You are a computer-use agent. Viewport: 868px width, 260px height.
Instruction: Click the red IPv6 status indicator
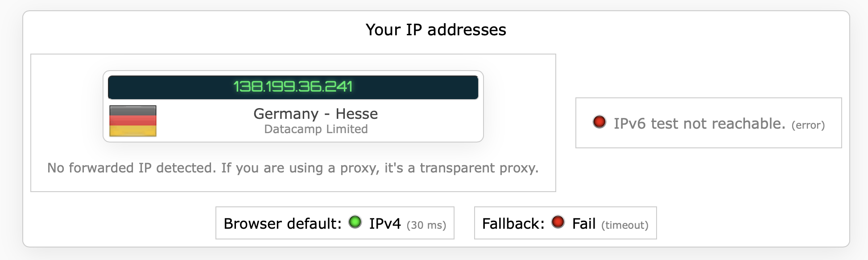point(599,122)
